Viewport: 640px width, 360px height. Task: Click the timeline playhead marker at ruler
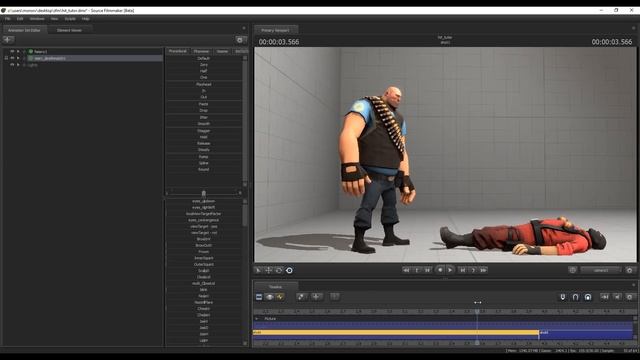coord(477,311)
